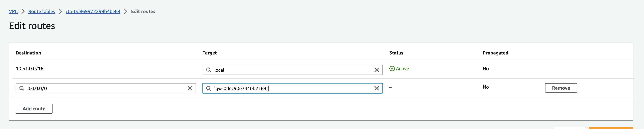Open the Route tables breadcrumb link
The image size is (644, 129).
coord(41,11)
